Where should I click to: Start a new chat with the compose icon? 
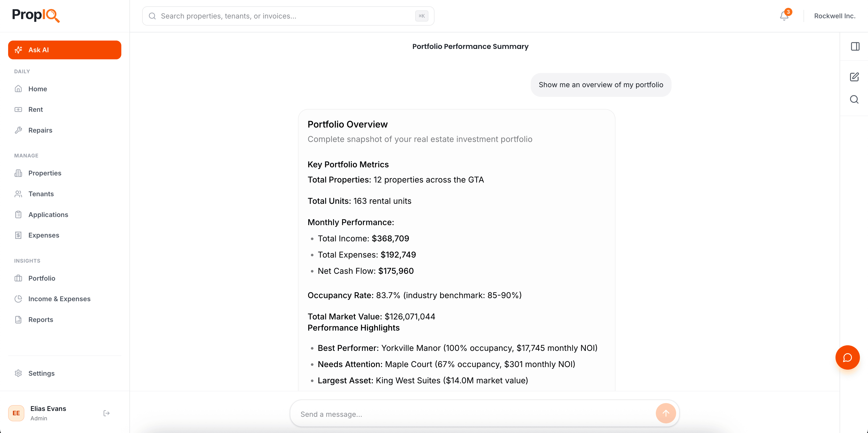pos(855,77)
